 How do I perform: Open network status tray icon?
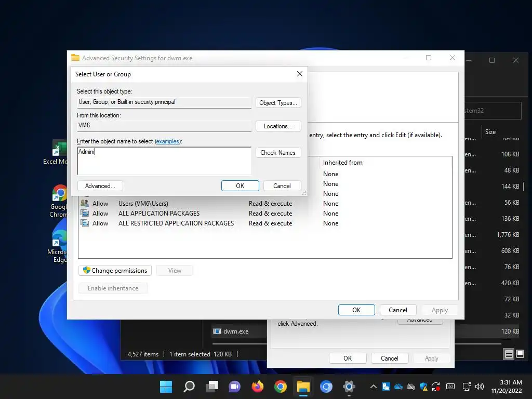click(x=467, y=387)
